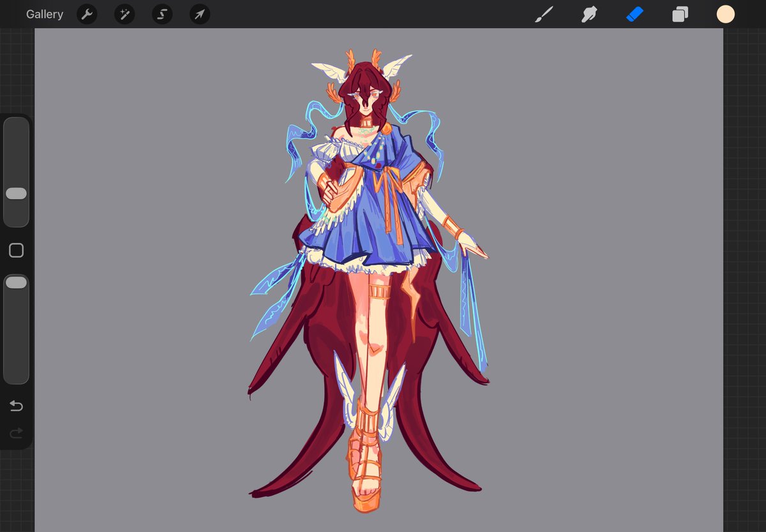Tap the Undo arrow

tap(16, 406)
